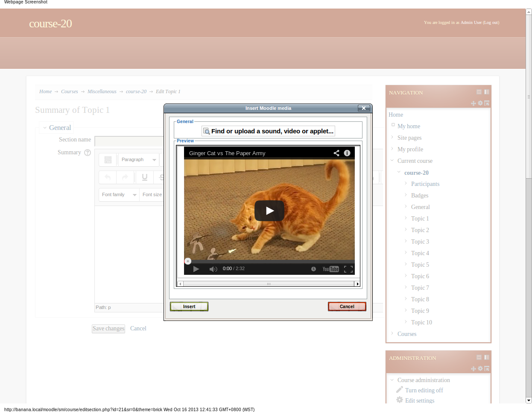The image size is (532, 412).
Task: Click the Watch Later clock icon
Action: 313,269
